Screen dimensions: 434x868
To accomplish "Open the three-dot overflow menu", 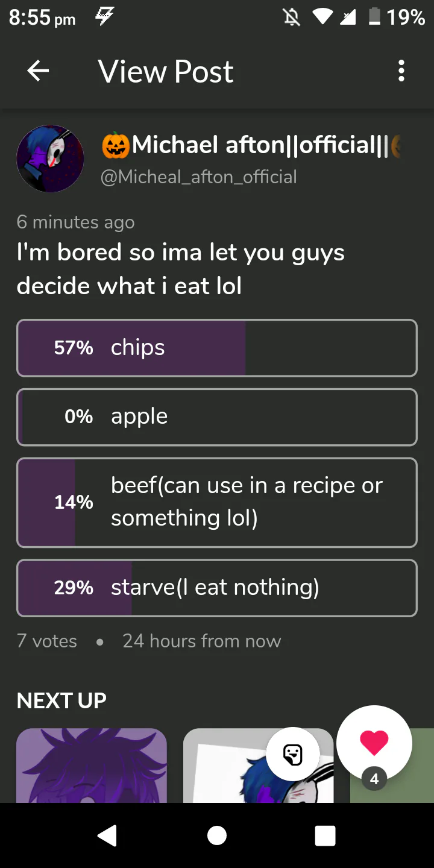I will tap(401, 72).
